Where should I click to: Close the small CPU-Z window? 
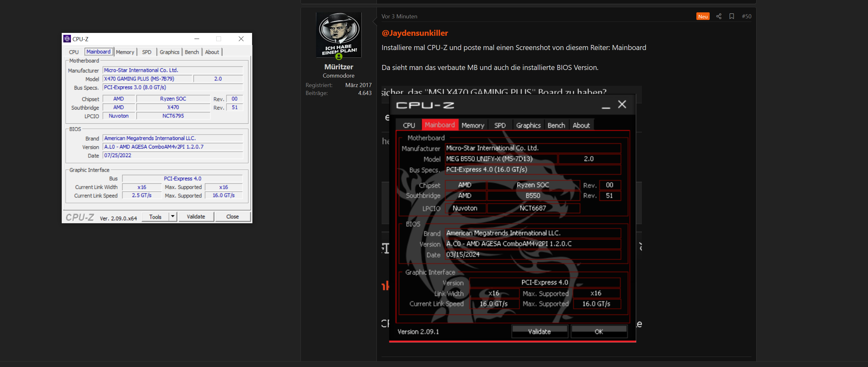pyautogui.click(x=241, y=39)
